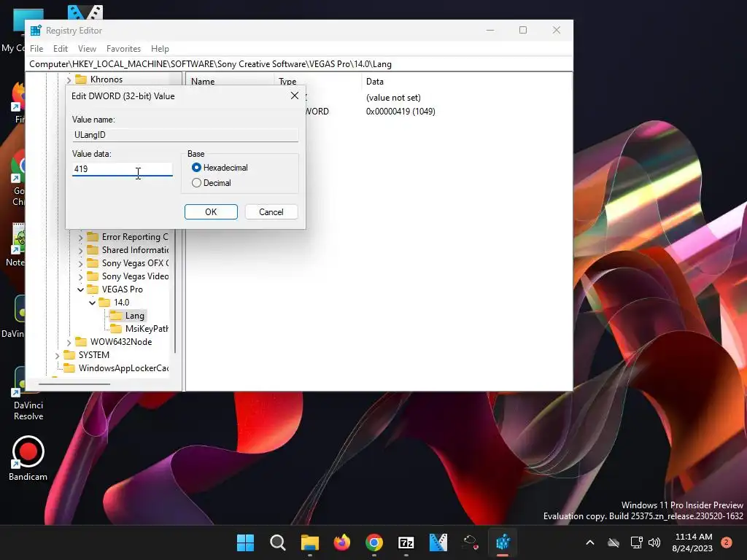Screen dimensions: 747x560
Task: Open the notification badge showing 2
Action: tap(727, 542)
